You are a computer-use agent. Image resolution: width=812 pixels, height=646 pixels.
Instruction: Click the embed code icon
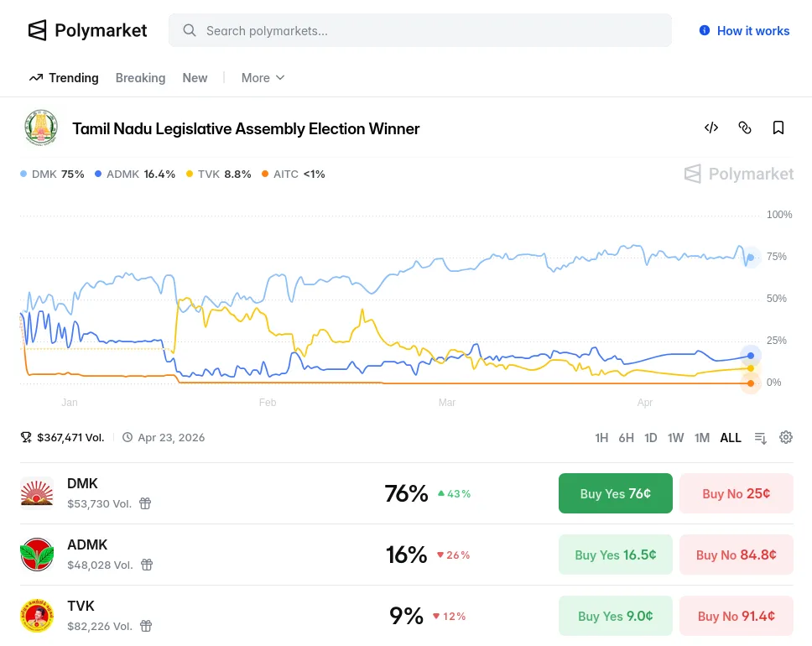pos(711,128)
